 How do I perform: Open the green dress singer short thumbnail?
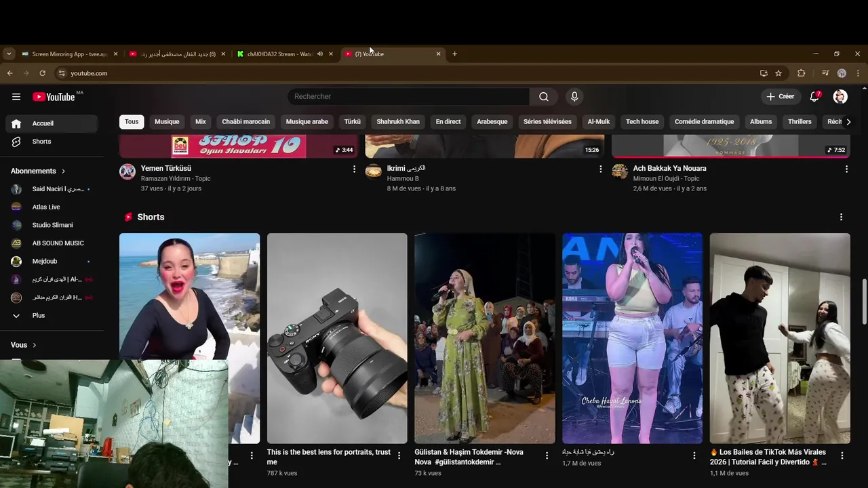tap(485, 338)
